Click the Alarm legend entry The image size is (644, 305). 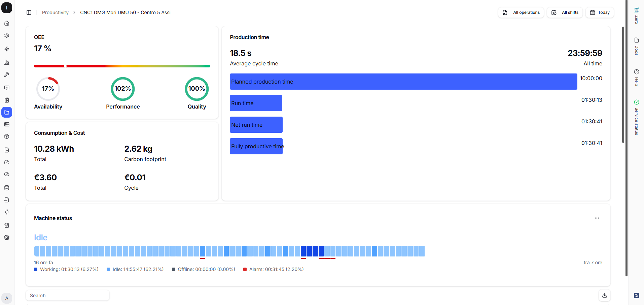(274, 269)
